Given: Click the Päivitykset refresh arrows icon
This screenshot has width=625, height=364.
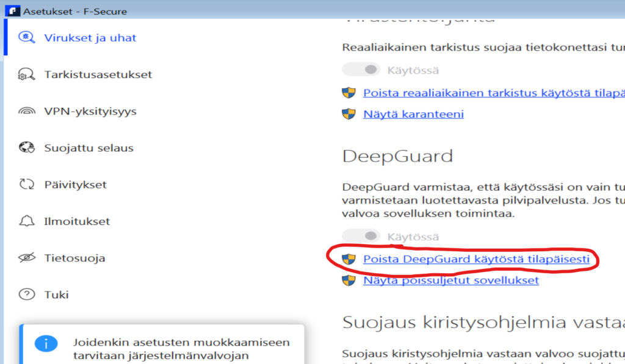Looking at the screenshot, I should (x=27, y=185).
